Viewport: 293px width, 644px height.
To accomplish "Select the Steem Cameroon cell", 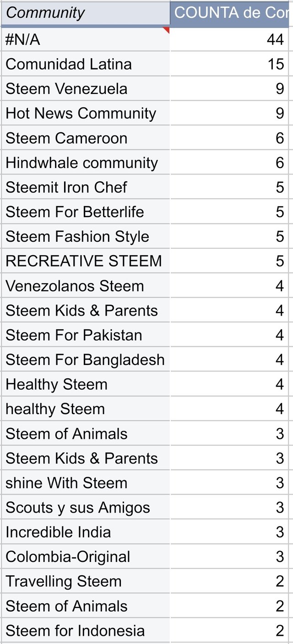I will (x=85, y=138).
